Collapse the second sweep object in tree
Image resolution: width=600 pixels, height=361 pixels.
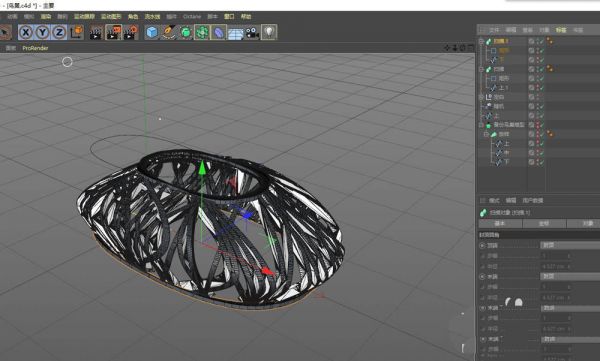pos(481,69)
